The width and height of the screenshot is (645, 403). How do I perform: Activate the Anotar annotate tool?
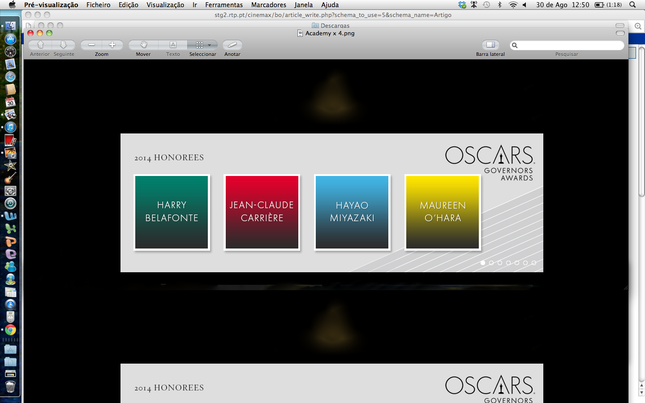point(232,45)
